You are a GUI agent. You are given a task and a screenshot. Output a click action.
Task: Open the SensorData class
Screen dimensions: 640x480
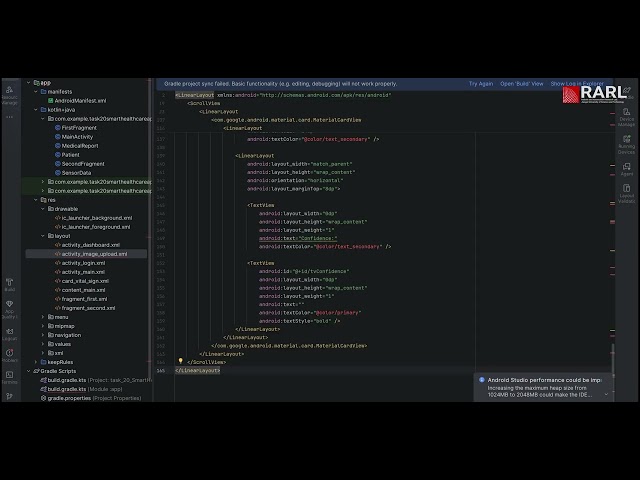coord(76,173)
